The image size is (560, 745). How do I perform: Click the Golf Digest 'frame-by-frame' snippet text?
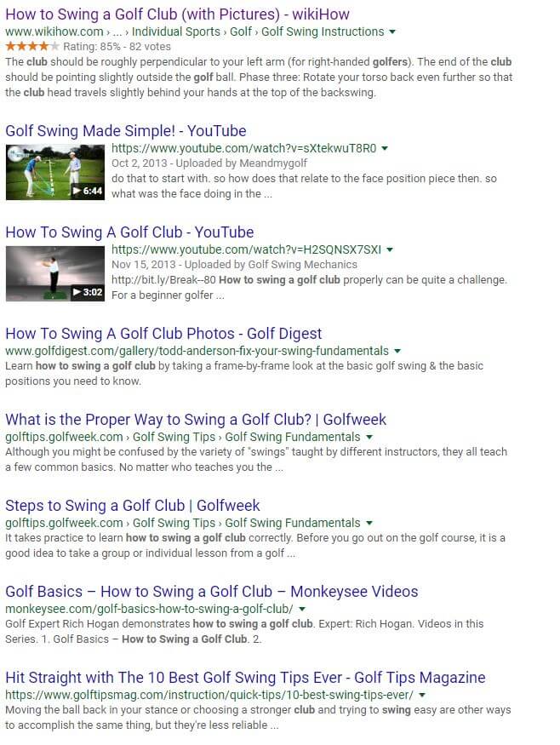click(x=244, y=374)
